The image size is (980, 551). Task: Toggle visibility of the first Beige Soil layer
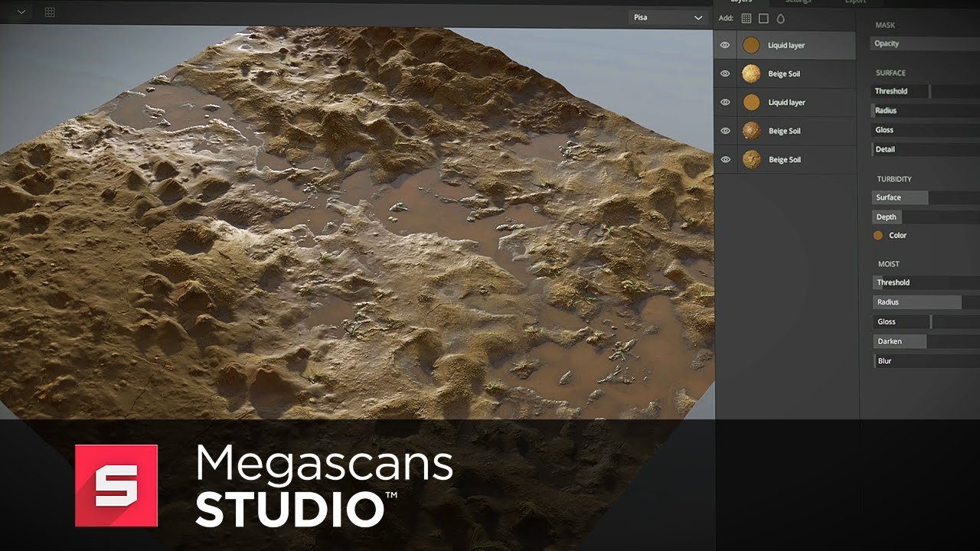click(725, 74)
